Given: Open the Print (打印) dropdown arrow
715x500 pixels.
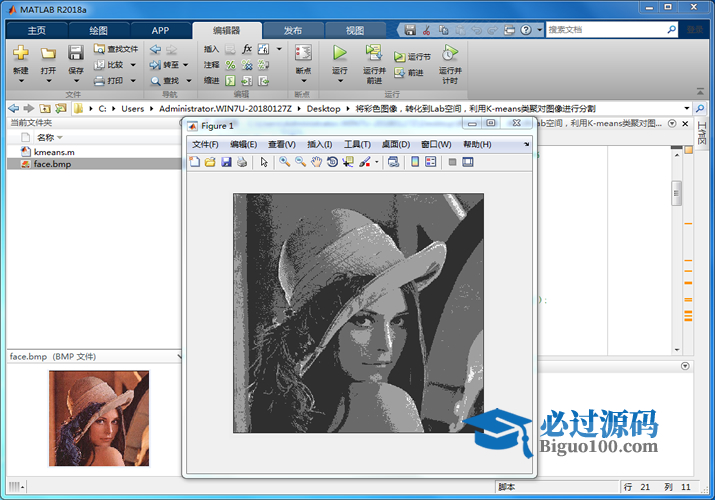Looking at the screenshot, I should pyautogui.click(x=133, y=81).
